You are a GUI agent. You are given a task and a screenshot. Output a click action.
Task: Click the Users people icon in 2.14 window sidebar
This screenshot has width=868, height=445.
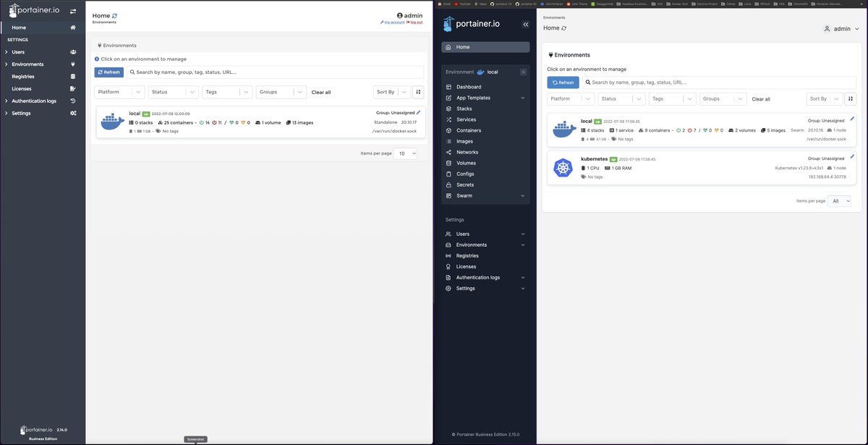[73, 52]
